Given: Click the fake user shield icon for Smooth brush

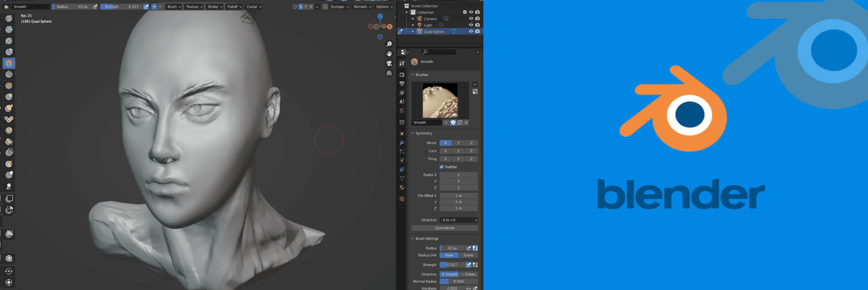Looking at the screenshot, I should (x=453, y=123).
